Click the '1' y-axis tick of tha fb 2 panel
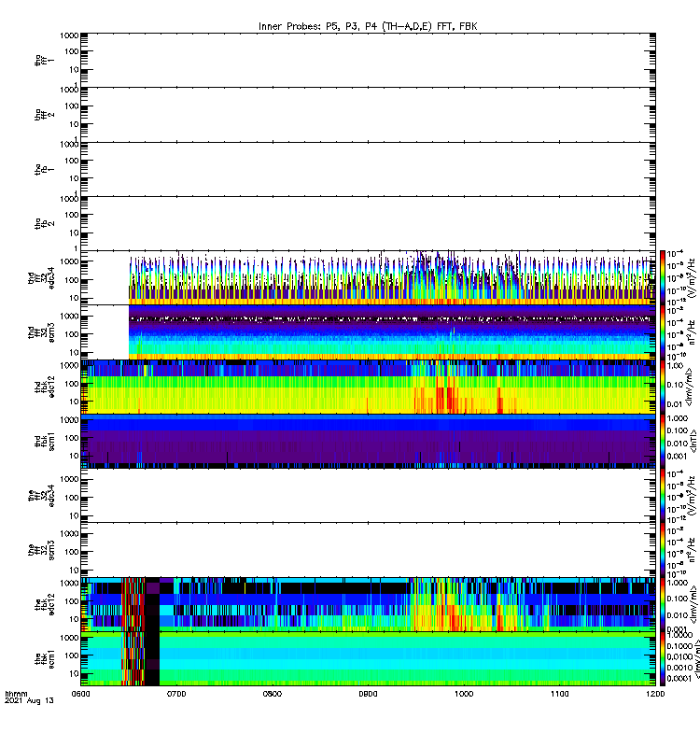 click(x=77, y=248)
